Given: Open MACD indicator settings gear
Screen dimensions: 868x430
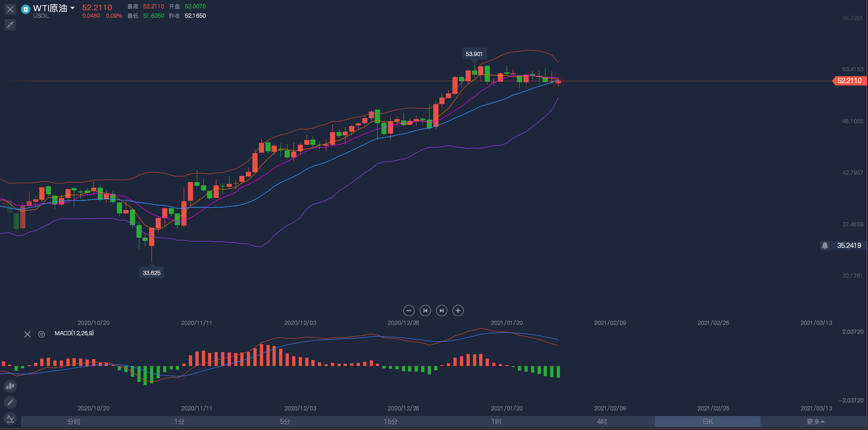Looking at the screenshot, I should point(42,334).
